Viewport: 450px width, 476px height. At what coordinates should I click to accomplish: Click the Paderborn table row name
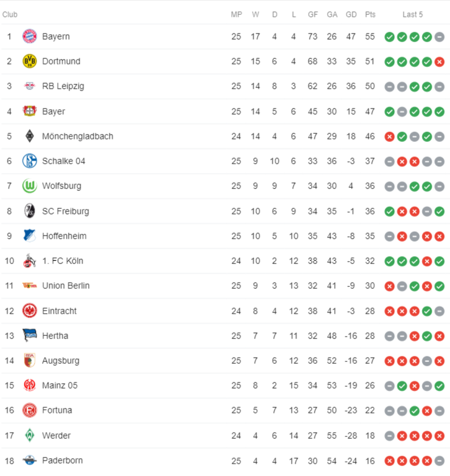tap(63, 461)
